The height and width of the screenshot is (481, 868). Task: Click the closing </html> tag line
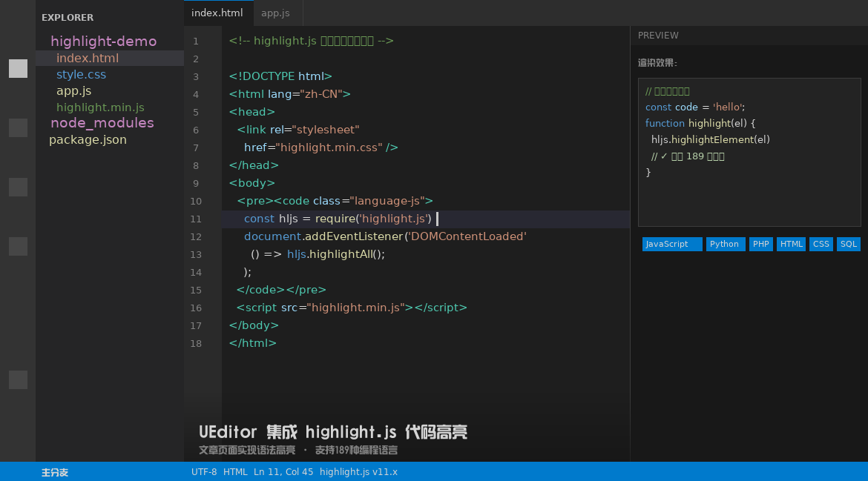(252, 343)
